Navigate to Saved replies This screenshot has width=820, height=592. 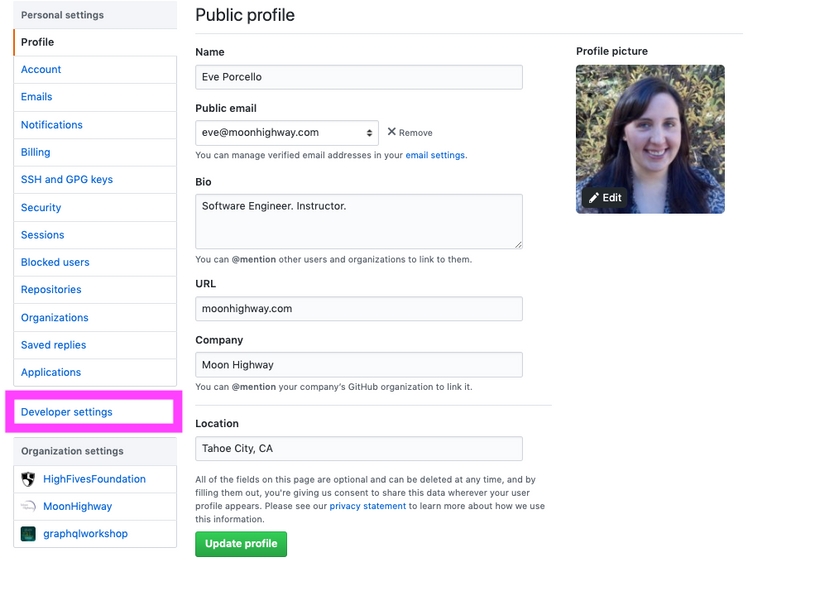tap(54, 345)
